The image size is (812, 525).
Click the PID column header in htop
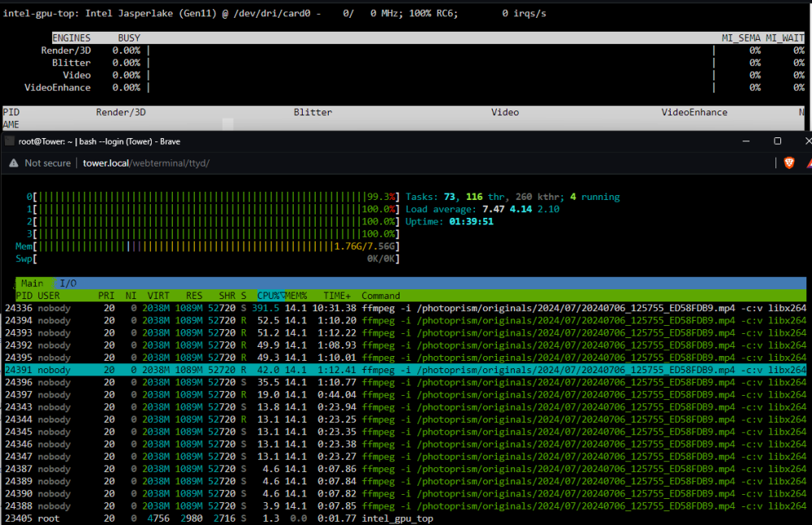[24, 296]
